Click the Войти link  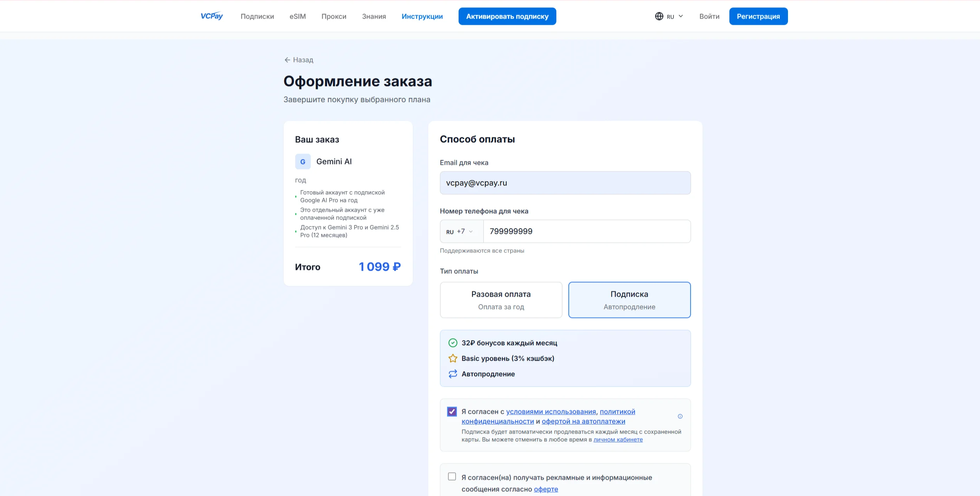(x=709, y=16)
